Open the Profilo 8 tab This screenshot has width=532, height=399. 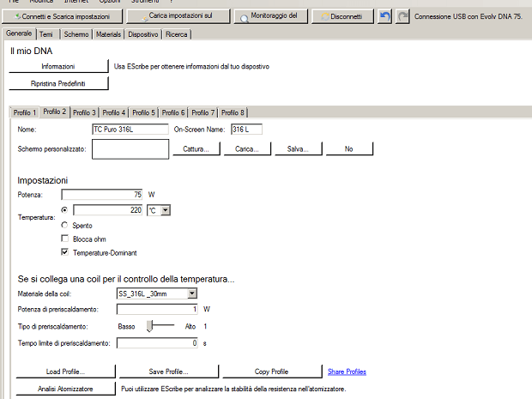233,112
